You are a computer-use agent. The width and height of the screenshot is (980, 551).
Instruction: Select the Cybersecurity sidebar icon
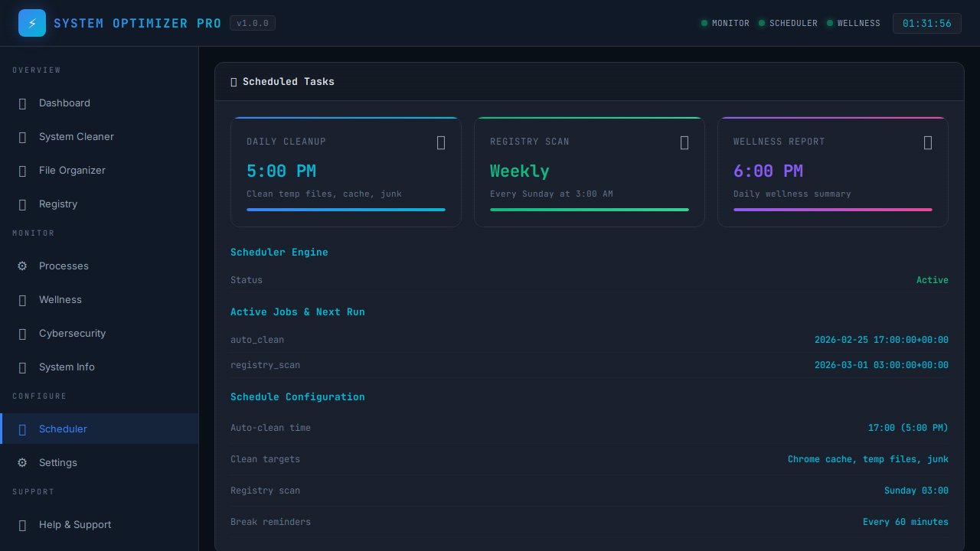point(22,333)
